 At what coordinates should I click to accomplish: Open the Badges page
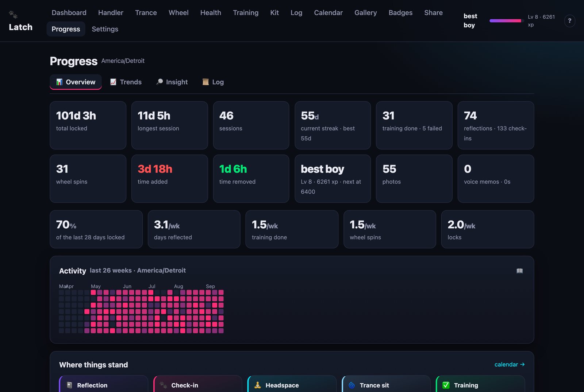click(400, 13)
